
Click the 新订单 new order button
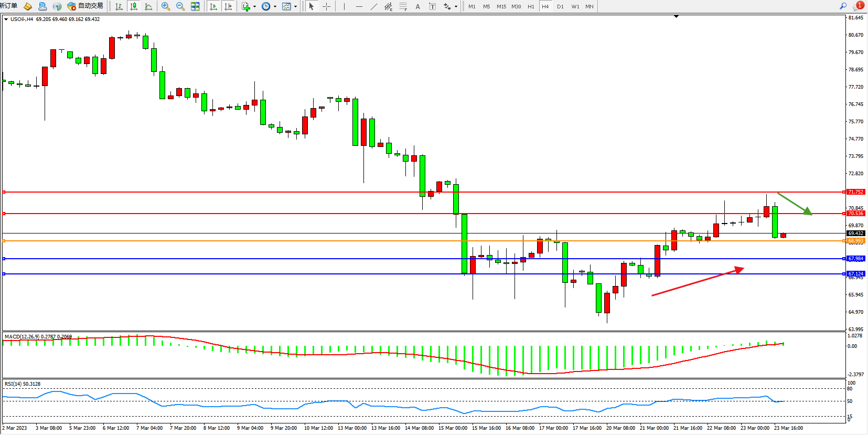coord(8,6)
